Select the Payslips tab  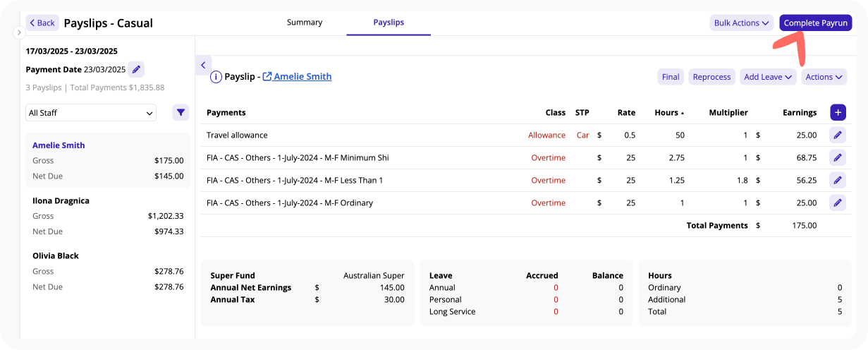pos(389,23)
